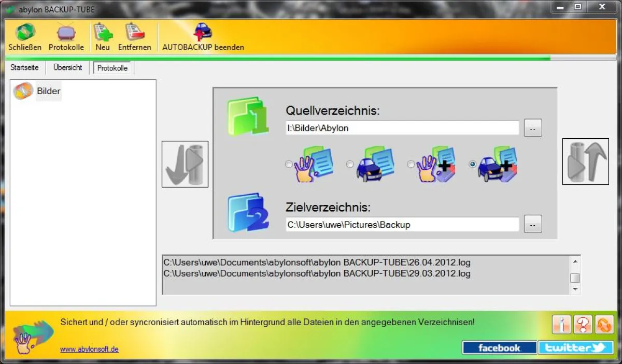The image size is (622, 364).
Task: Select manual backup mode radio button
Action: click(288, 164)
